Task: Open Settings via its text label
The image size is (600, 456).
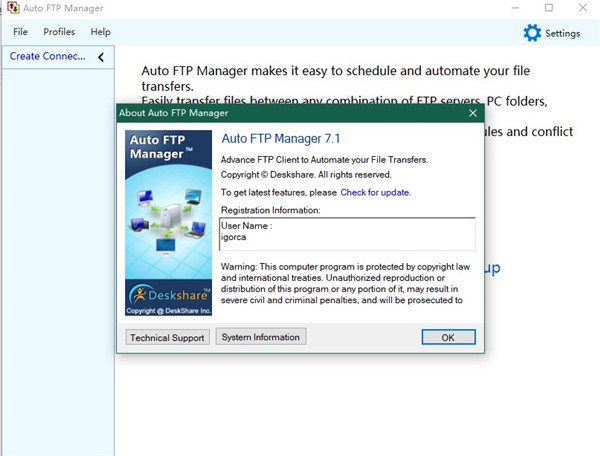Action: point(562,33)
